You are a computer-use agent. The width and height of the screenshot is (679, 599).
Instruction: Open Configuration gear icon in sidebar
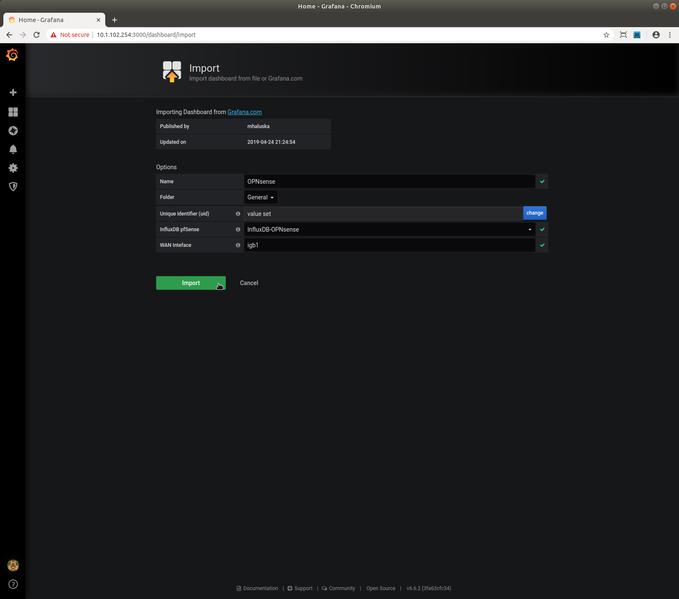pos(13,168)
